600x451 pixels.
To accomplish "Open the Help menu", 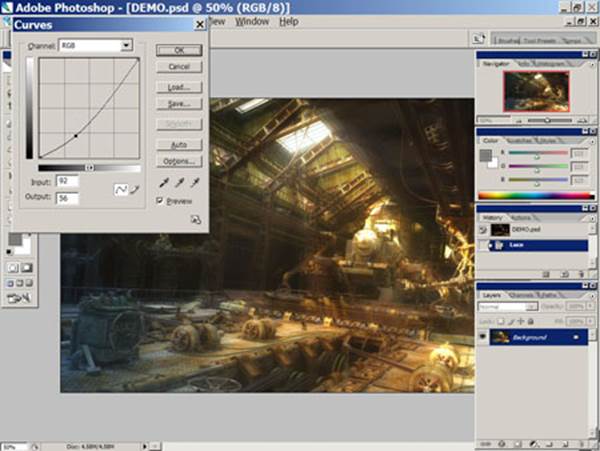I will coord(289,22).
